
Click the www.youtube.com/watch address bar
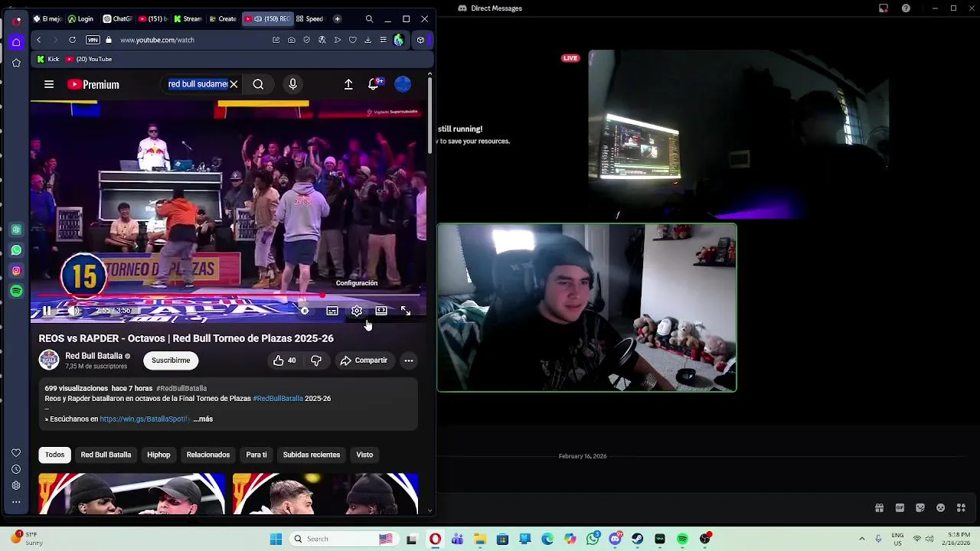[x=157, y=40]
